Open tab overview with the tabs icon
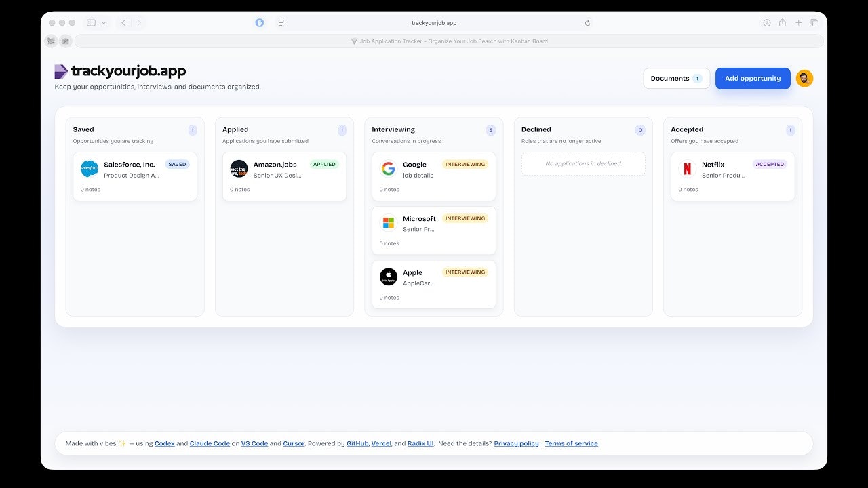The image size is (868, 488). pyautogui.click(x=815, y=22)
